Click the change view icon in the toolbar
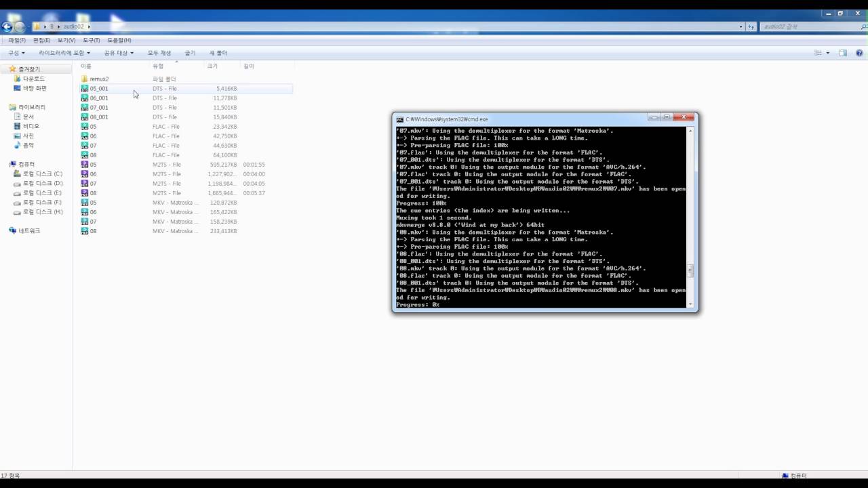Viewport: 868px width, 488px height. click(818, 53)
